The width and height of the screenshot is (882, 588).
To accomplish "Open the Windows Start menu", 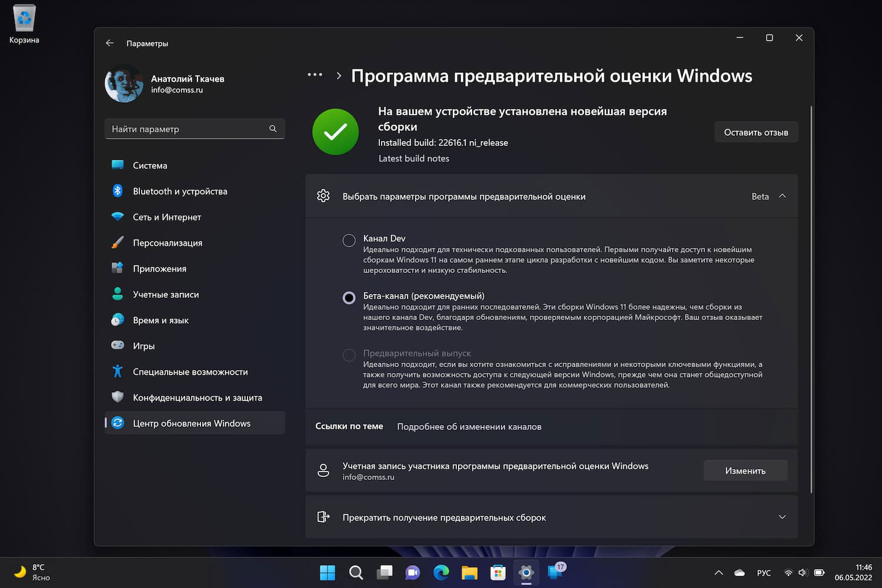I will click(328, 572).
